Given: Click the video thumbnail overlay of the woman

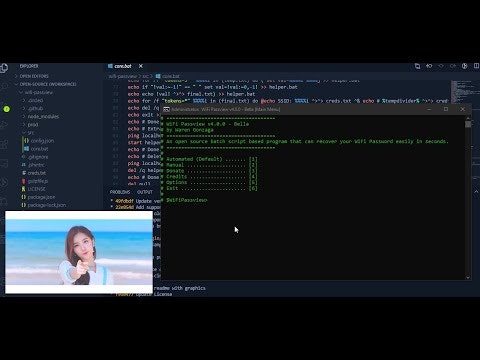Looking at the screenshot, I should click(79, 252).
